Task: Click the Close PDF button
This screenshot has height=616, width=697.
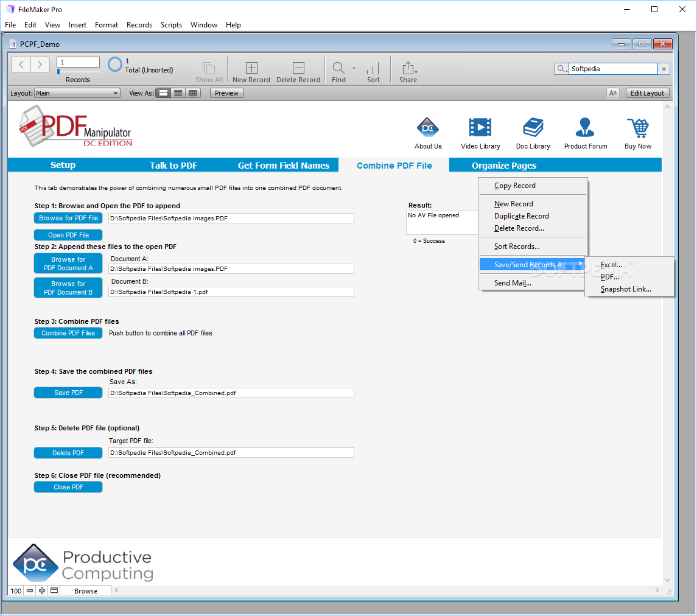Action: click(x=68, y=487)
